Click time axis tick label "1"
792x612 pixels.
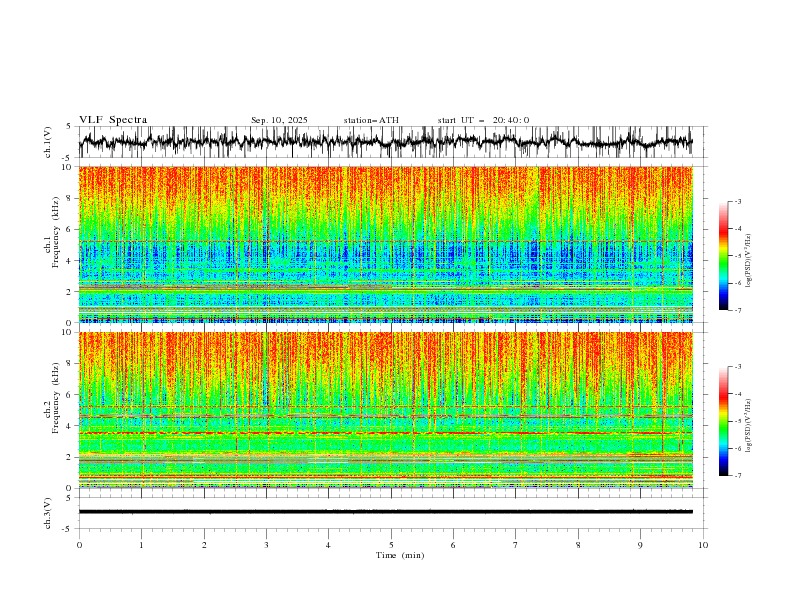[x=141, y=545]
